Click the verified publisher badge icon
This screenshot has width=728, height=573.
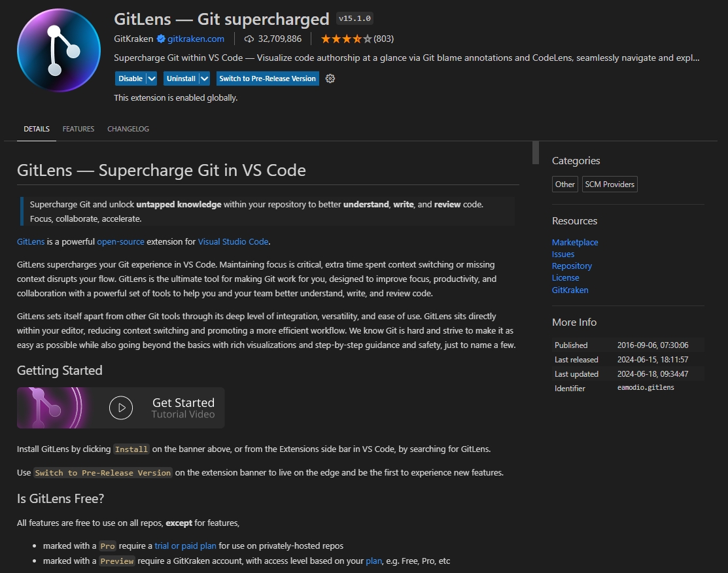click(x=161, y=39)
